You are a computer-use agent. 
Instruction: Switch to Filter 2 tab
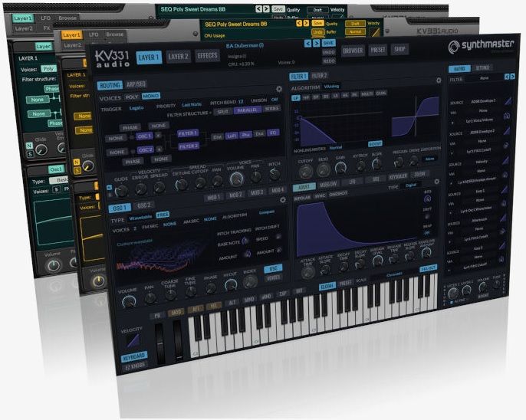pyautogui.click(x=319, y=75)
